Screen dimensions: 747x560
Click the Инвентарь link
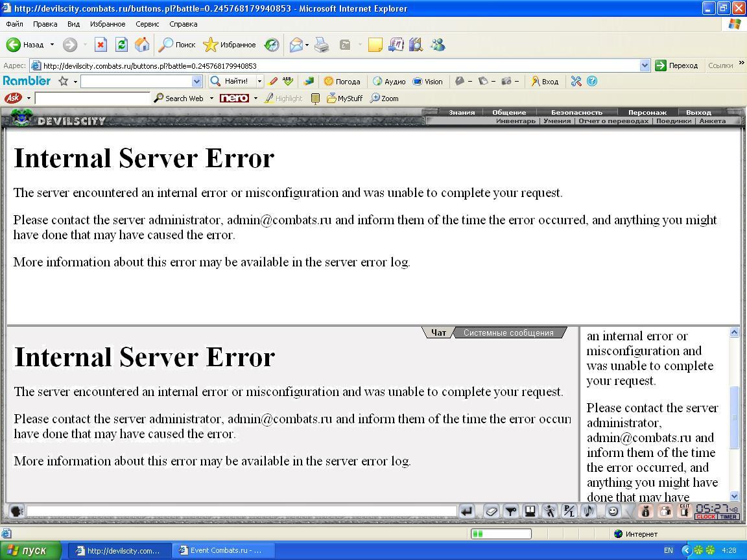[x=516, y=121]
